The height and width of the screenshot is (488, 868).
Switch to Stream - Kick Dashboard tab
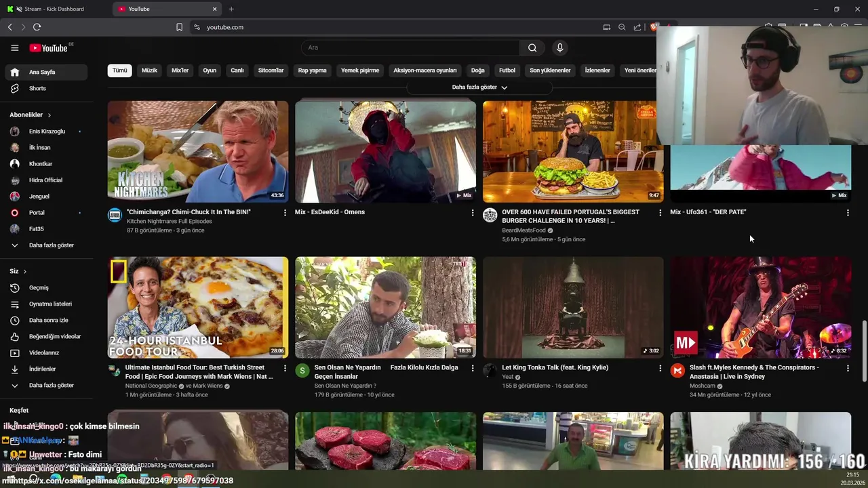point(54,9)
